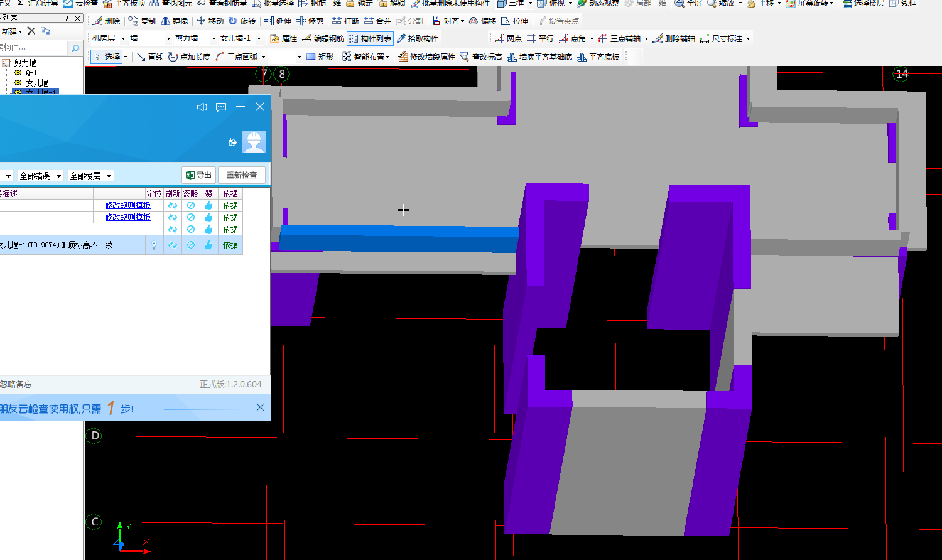Click 查看钢筋量 view rebar quantity
The height and width of the screenshot is (560, 942).
tap(222, 3)
